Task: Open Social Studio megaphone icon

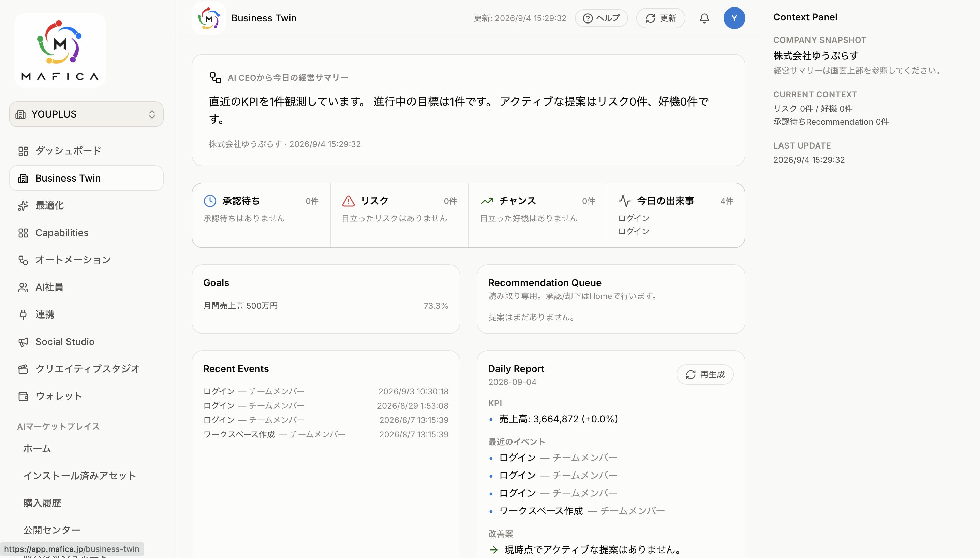Action: point(23,342)
